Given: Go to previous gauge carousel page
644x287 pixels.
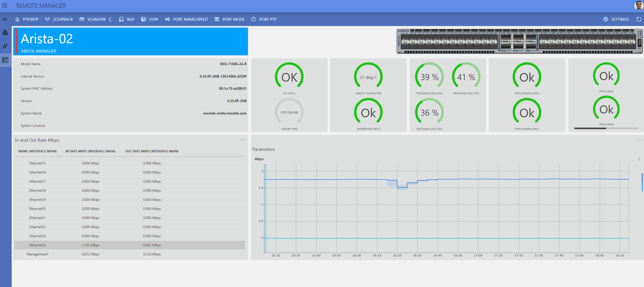Looking at the screenshot, I should 572,128.
